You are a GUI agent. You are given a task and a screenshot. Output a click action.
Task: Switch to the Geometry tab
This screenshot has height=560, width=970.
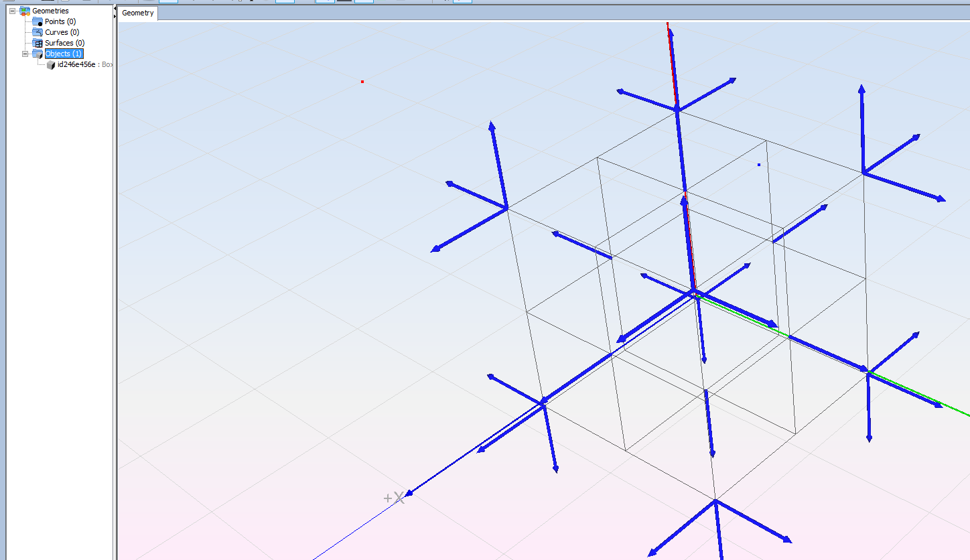tap(138, 13)
